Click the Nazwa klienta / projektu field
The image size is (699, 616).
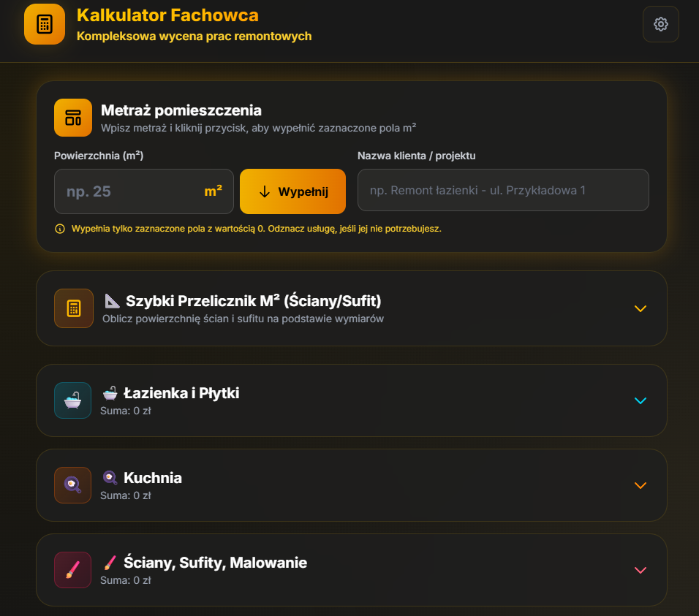point(503,189)
